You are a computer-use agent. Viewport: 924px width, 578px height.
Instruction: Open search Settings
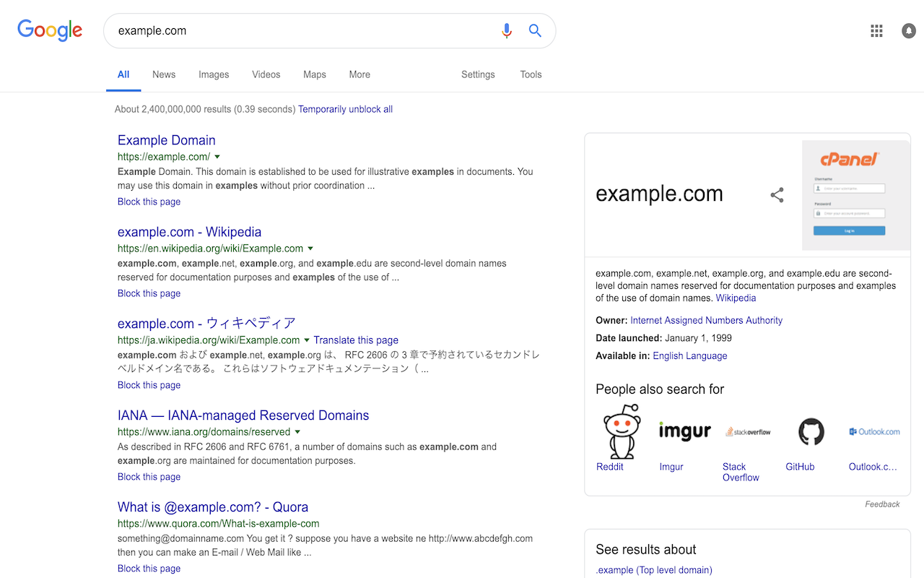pyautogui.click(x=478, y=74)
